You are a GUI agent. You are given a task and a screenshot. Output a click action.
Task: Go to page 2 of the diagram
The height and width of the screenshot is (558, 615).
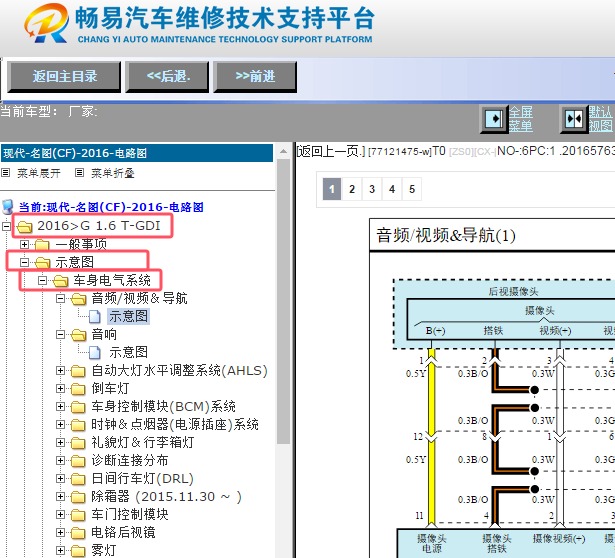(x=351, y=188)
